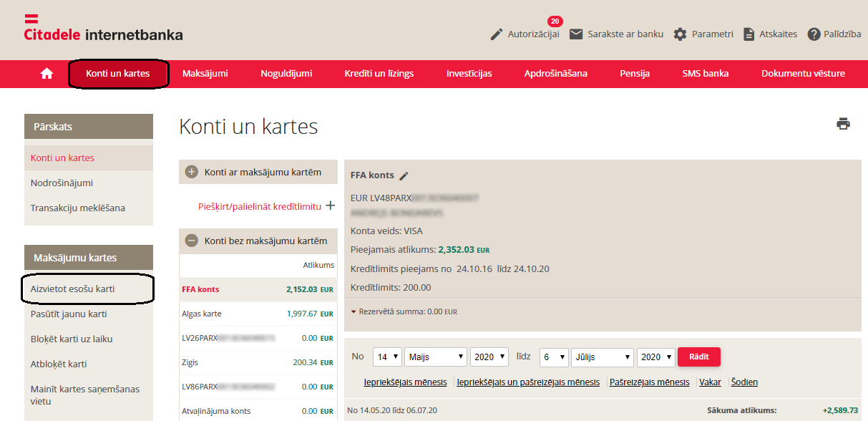
Task: Select the Zigis account row
Action: pyautogui.click(x=258, y=362)
